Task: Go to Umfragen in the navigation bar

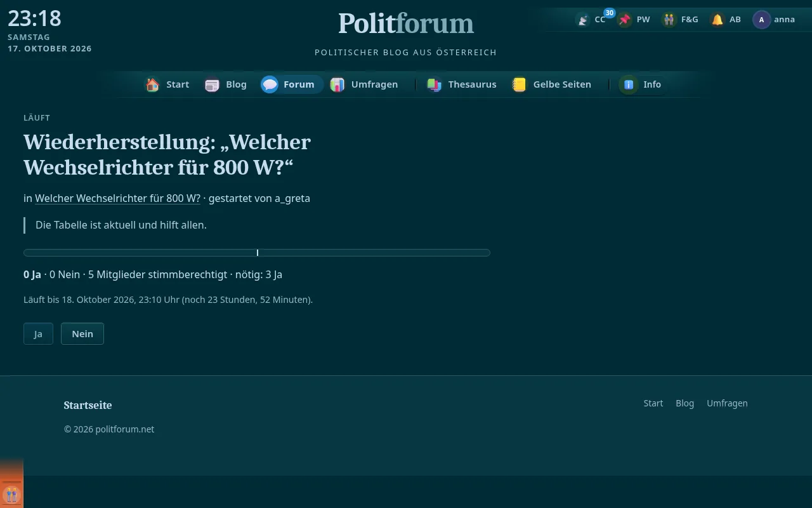Action: point(365,84)
